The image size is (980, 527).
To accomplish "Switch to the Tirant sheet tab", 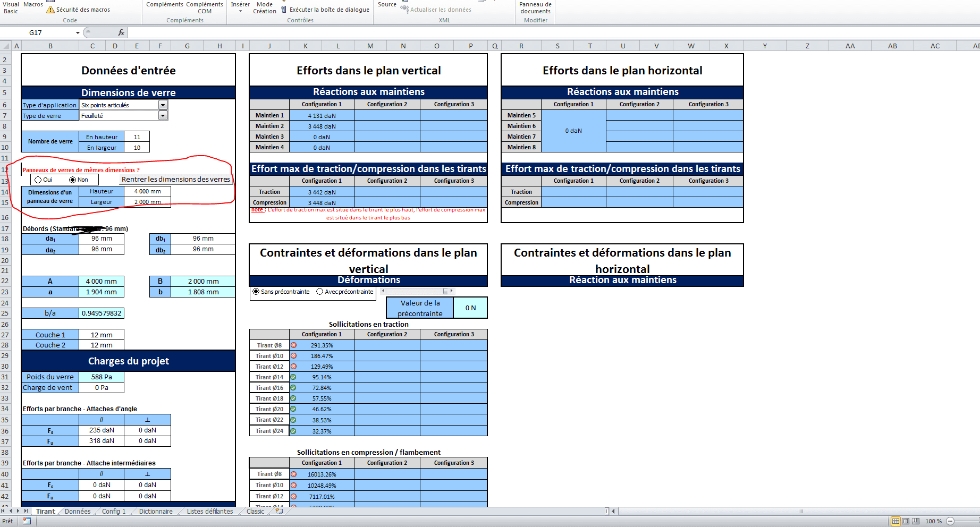I will 45,511.
